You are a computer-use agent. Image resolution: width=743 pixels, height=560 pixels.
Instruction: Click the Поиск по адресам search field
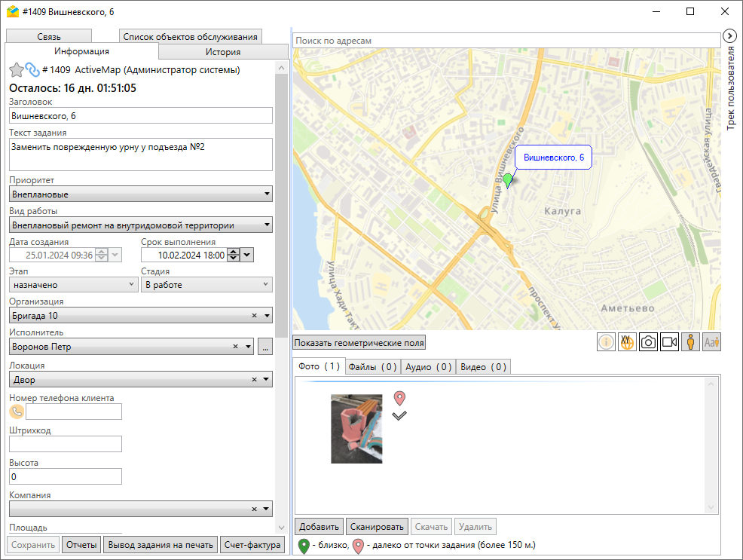[x=506, y=41]
